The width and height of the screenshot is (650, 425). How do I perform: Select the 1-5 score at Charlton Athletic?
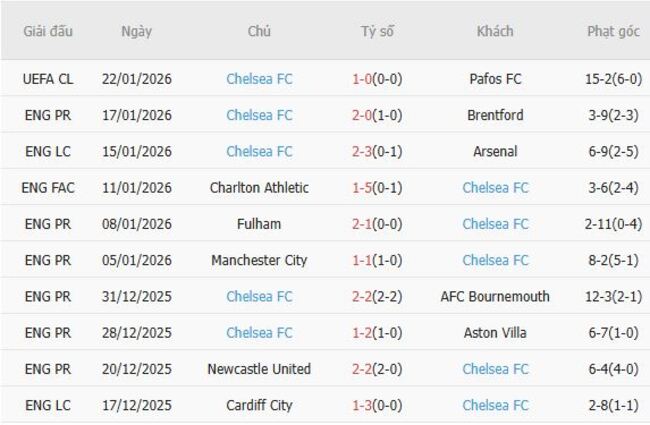coord(364,188)
